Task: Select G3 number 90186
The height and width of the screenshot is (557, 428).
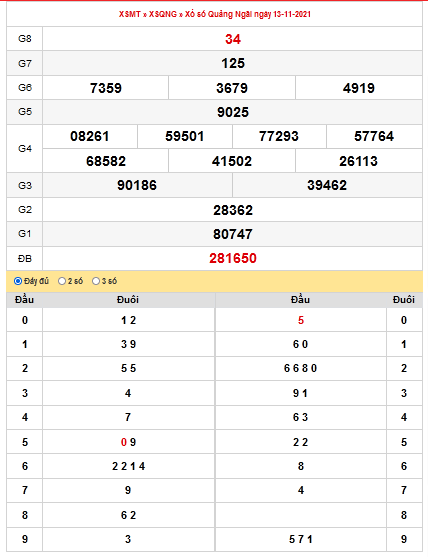Action: tap(137, 185)
